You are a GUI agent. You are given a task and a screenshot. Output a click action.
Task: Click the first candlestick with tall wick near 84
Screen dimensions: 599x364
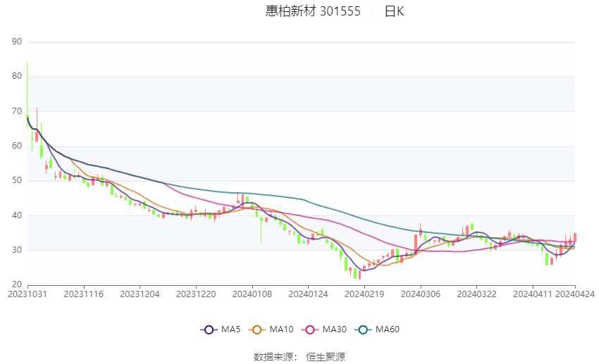[27, 95]
